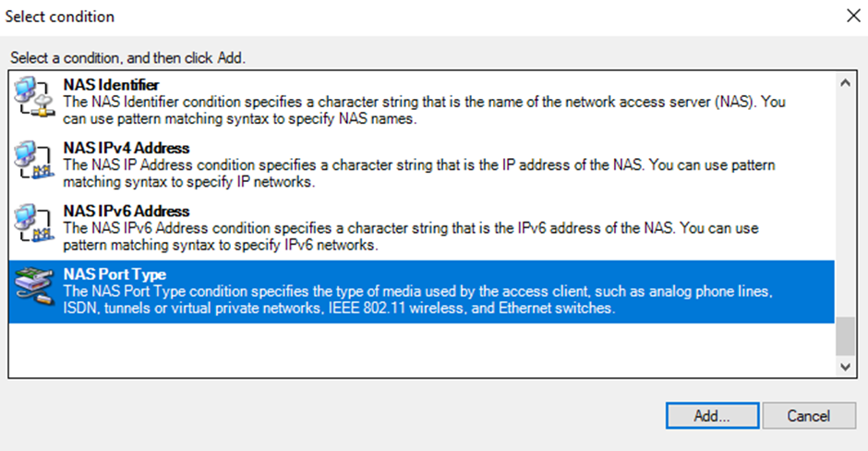Click empty area below the condition list items
The image size is (868, 451).
[x=421, y=350]
